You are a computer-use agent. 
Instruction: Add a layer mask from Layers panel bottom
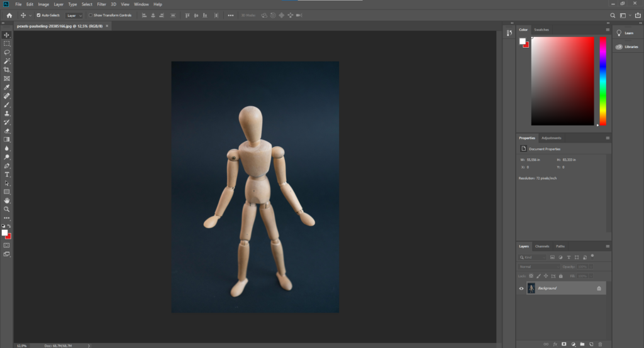pos(564,344)
